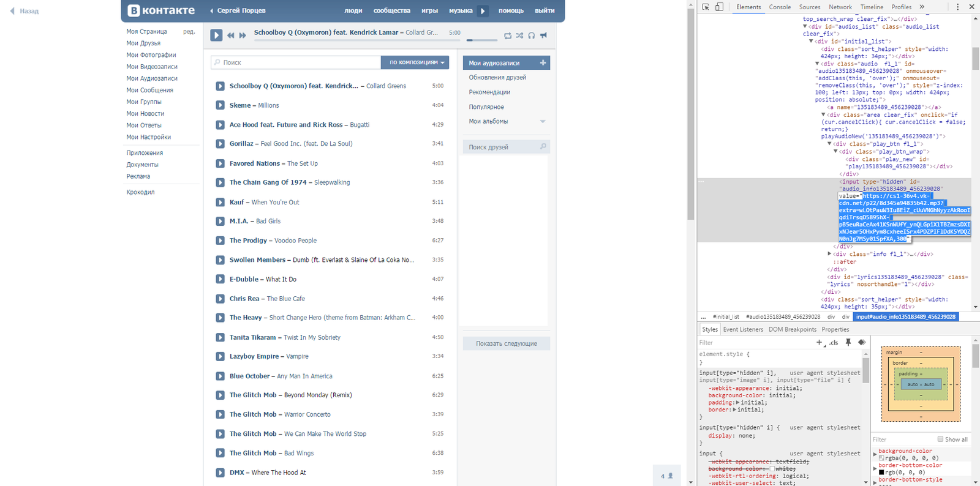This screenshot has height=486, width=980.
Task: Open 'Мои Друзья' in sidebar
Action: [143, 43]
